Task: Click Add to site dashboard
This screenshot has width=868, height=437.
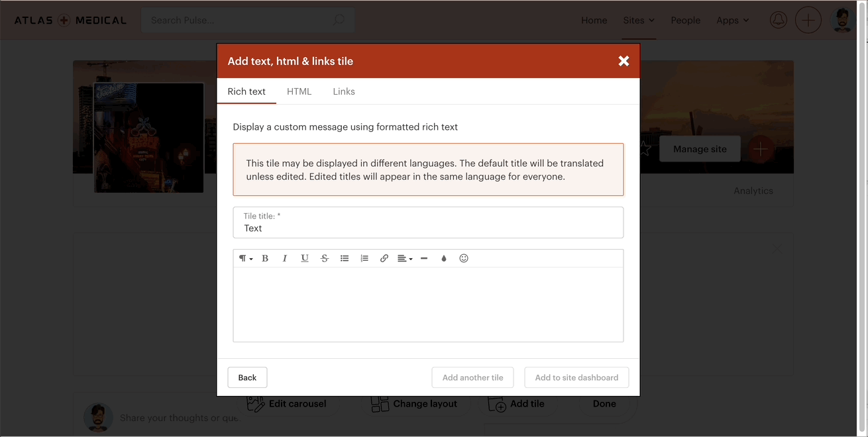Action: (x=576, y=377)
